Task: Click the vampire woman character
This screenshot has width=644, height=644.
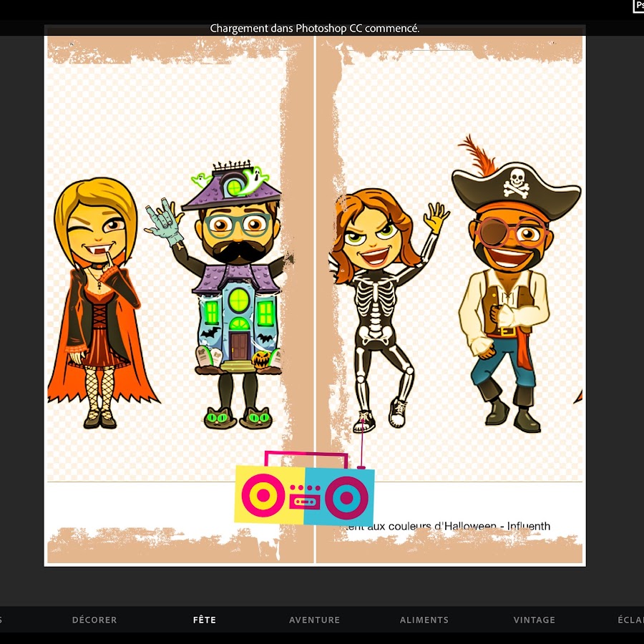Action: 97,301
